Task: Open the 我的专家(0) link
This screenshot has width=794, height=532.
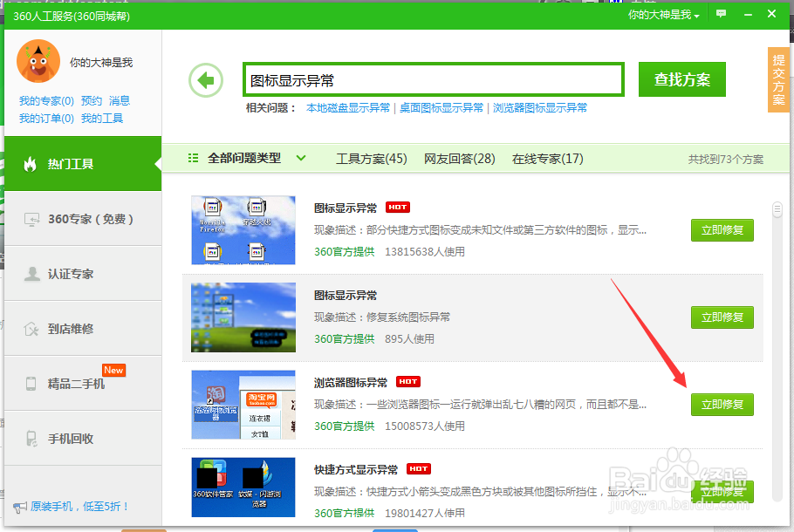Action: 46,101
